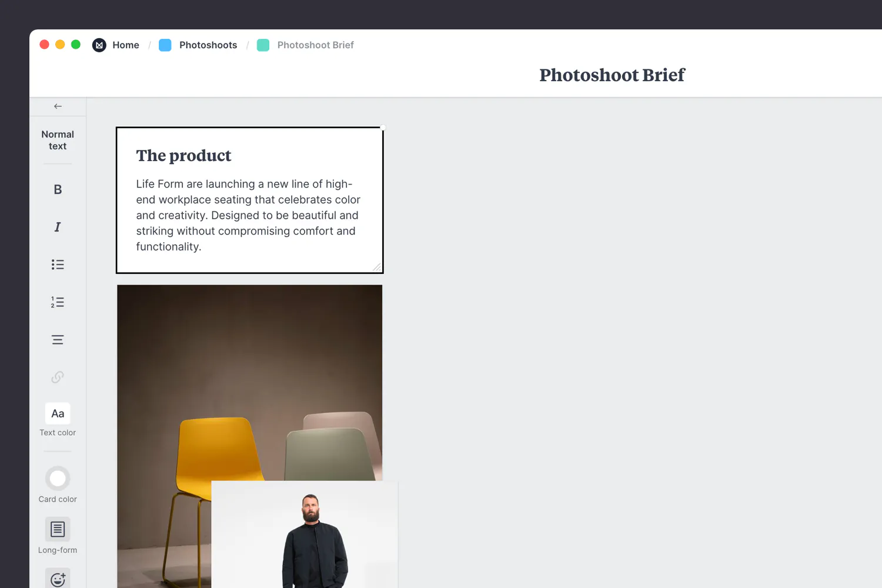
Task: Go to Home in the breadcrumb
Action: pyautogui.click(x=126, y=45)
